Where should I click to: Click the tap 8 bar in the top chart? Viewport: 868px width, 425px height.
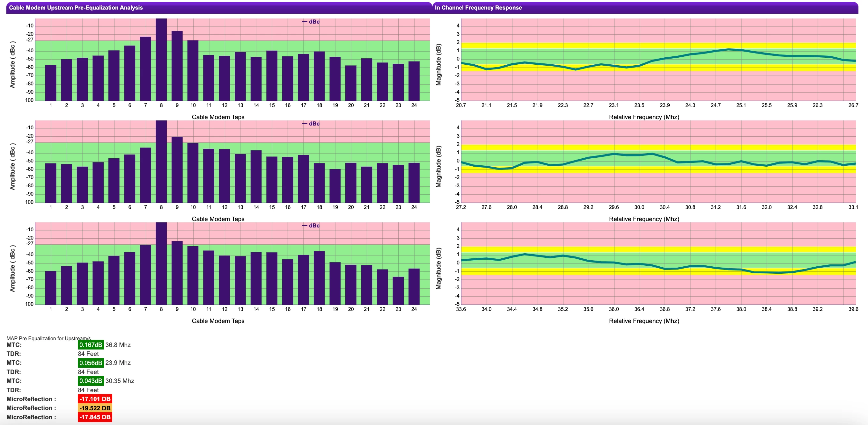[161, 61]
